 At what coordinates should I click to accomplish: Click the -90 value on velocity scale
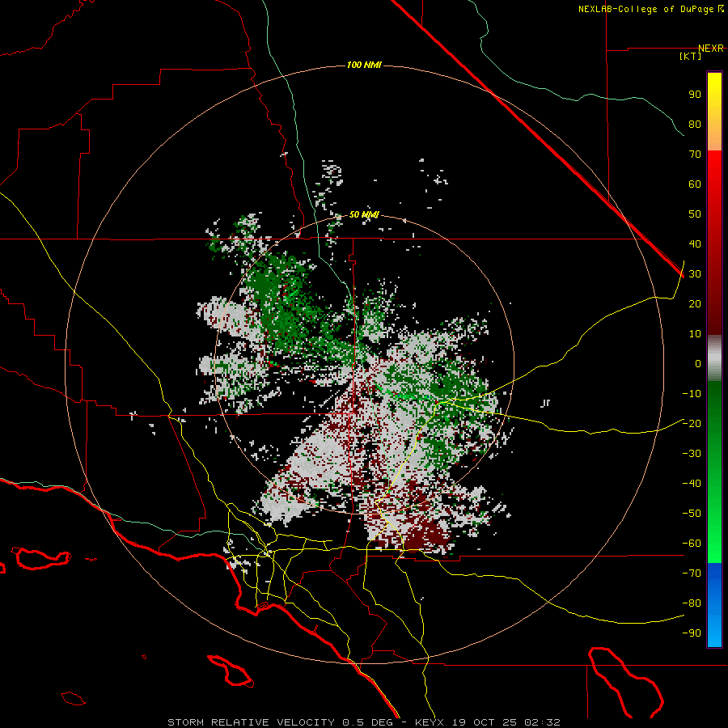692,633
